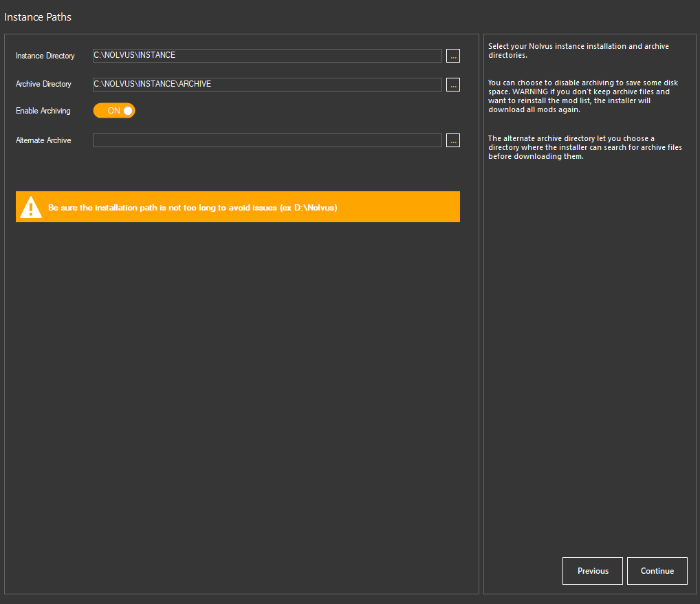Click the installation path warning message text
Screen dimensions: 700x604
click(193, 208)
